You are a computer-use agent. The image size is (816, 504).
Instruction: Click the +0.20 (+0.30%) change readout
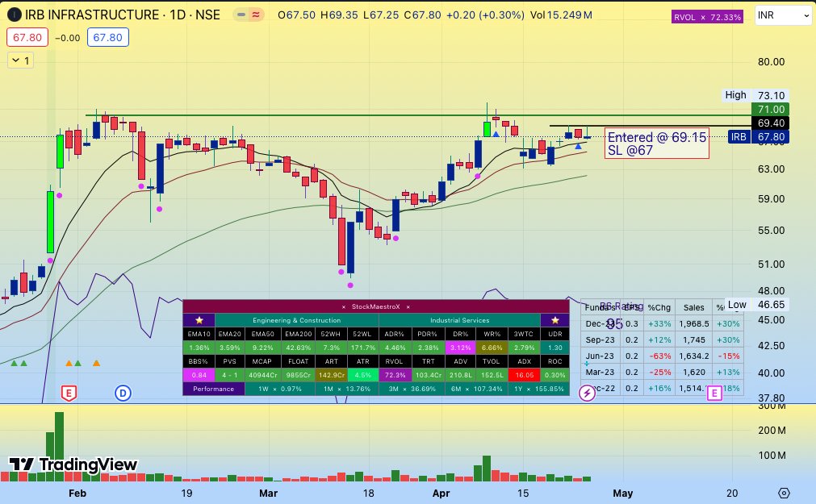pos(485,15)
